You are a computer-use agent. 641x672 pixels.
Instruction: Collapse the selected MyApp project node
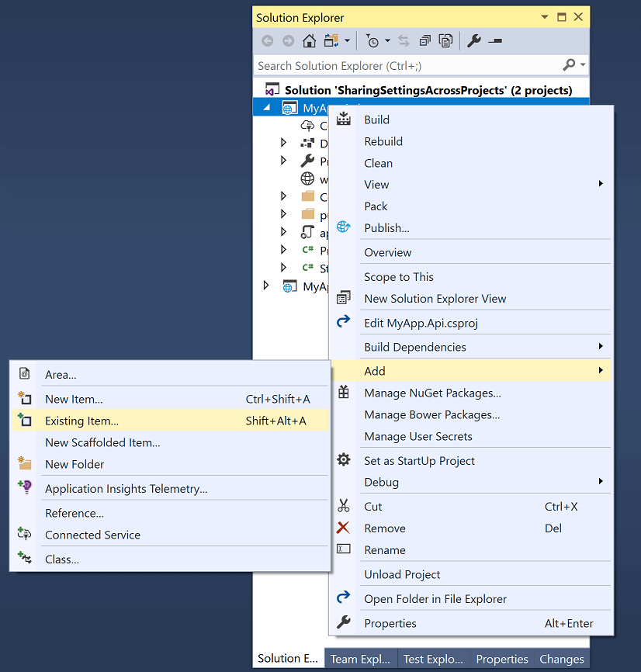266,108
